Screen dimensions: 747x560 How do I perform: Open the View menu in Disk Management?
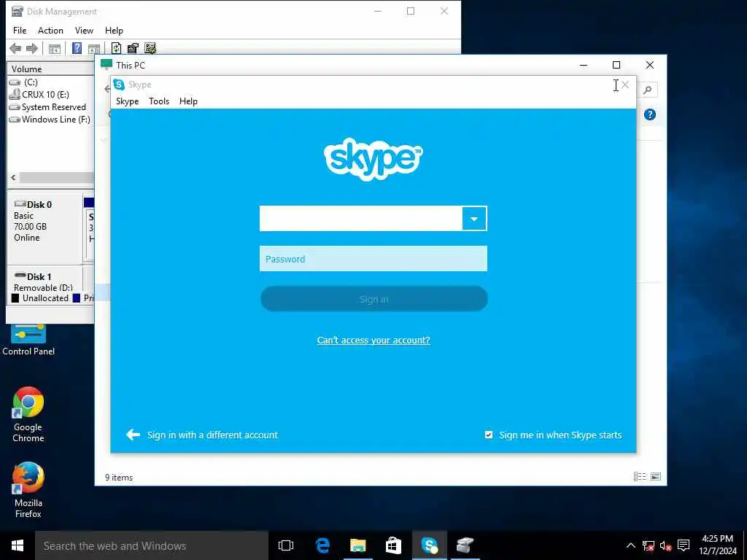point(84,31)
